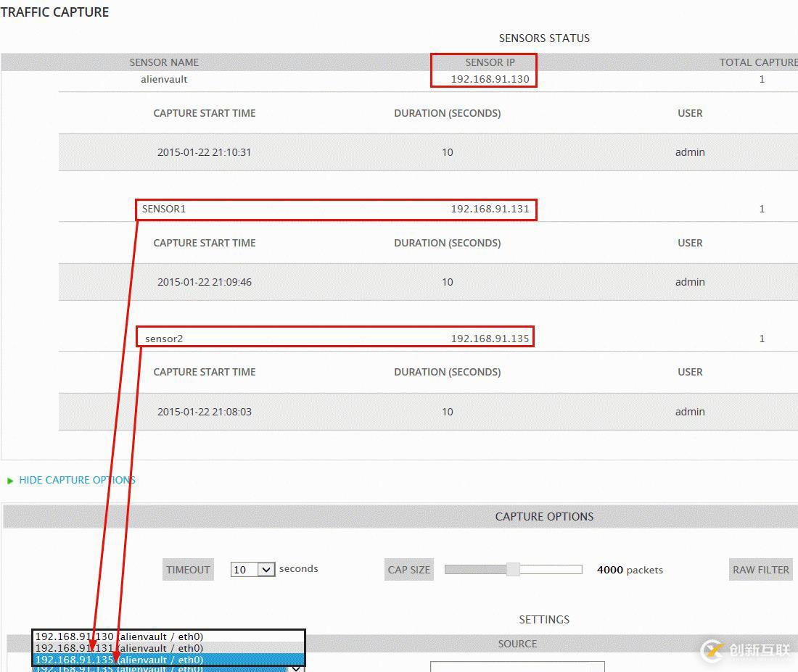
Task: Click the Sensor IP column header
Action: click(x=490, y=62)
